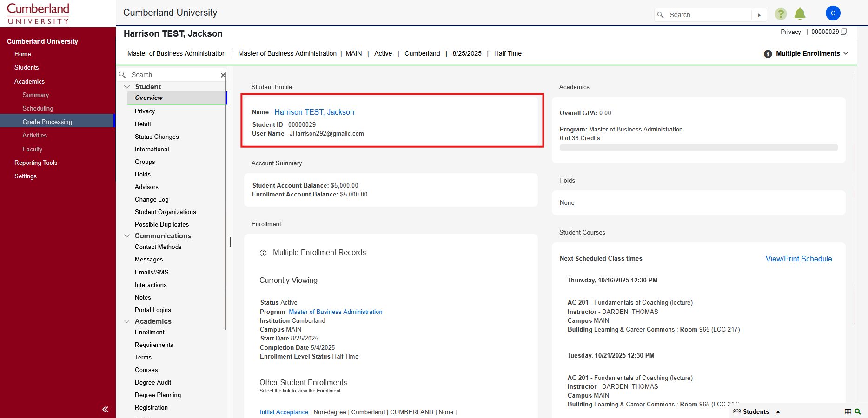Screen dimensions: 868x418
Task: Open Student Organizations in the tree
Action: [166, 212]
